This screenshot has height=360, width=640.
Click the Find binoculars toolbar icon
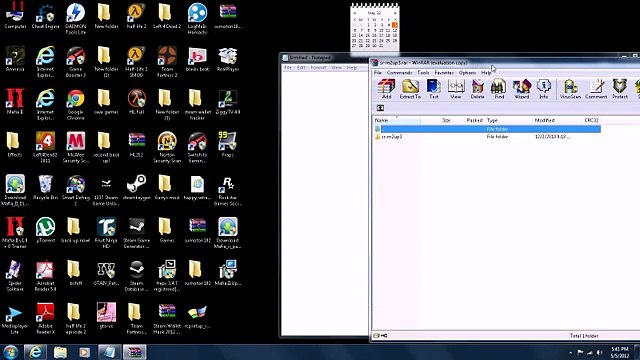click(x=499, y=89)
